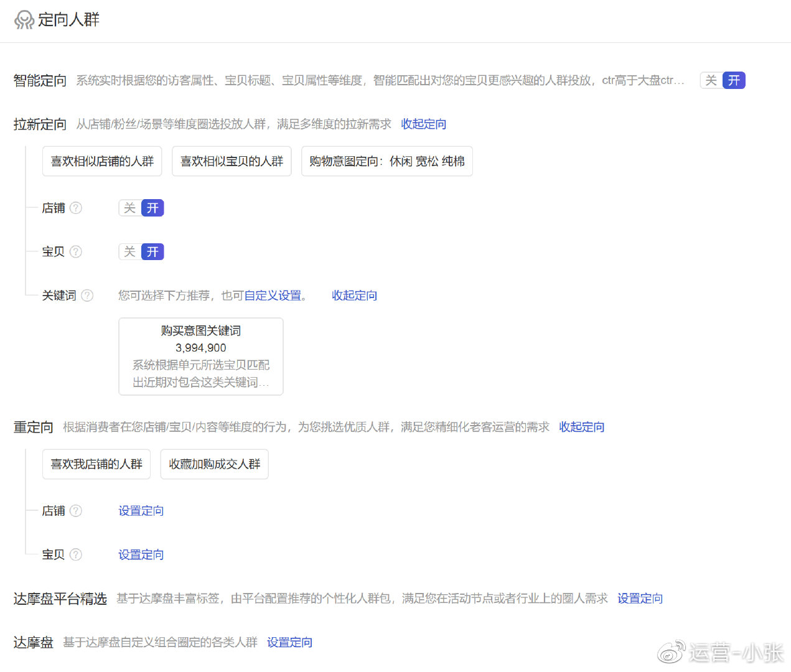Turn off the 店铺 toggle in 拉新定向
Screen dimensions: 791x672
[x=129, y=208]
